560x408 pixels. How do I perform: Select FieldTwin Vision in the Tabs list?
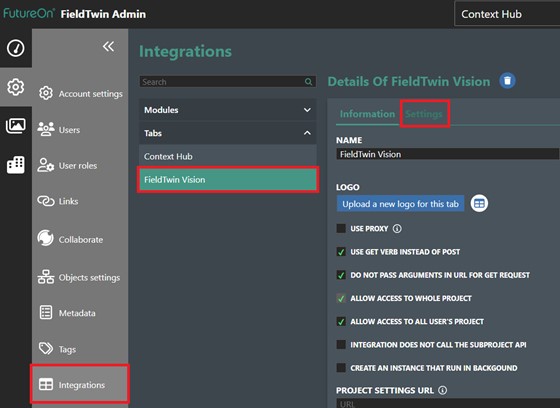pyautogui.click(x=228, y=179)
